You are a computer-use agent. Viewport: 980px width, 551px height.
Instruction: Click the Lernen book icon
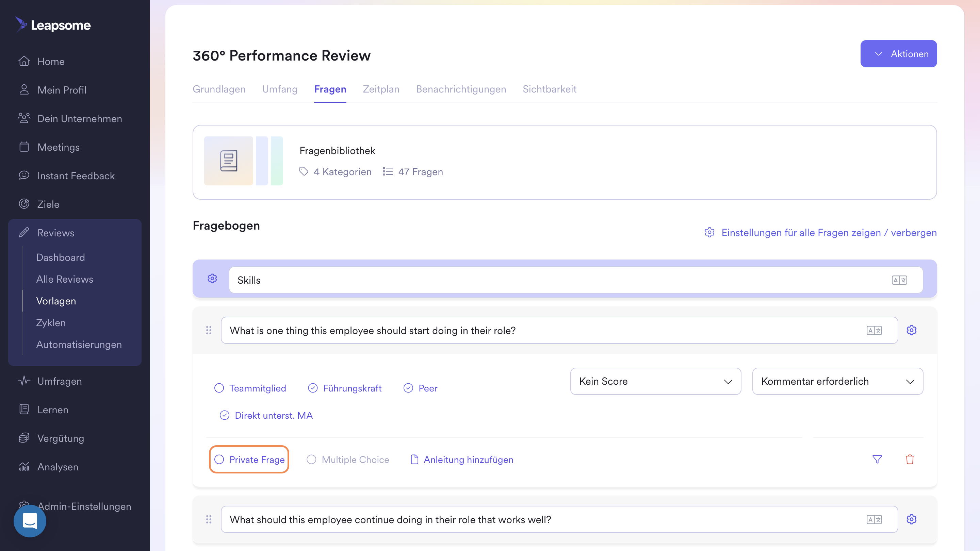tap(24, 409)
